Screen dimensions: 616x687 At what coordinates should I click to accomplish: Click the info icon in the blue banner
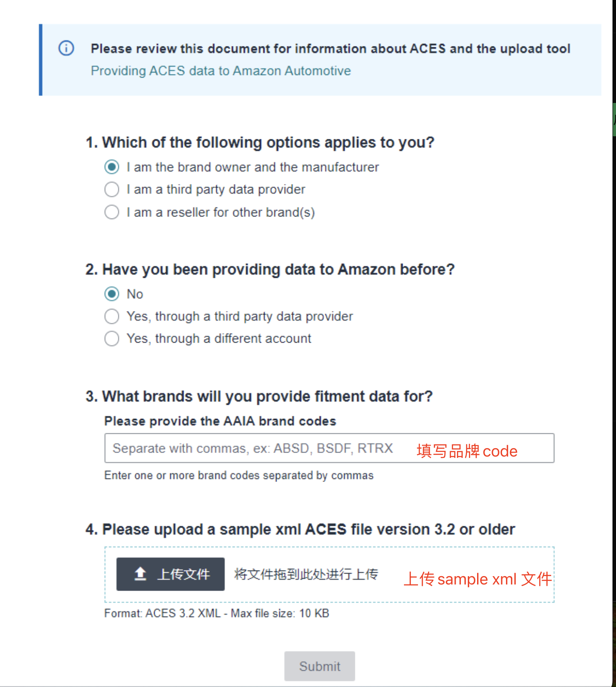(x=66, y=48)
